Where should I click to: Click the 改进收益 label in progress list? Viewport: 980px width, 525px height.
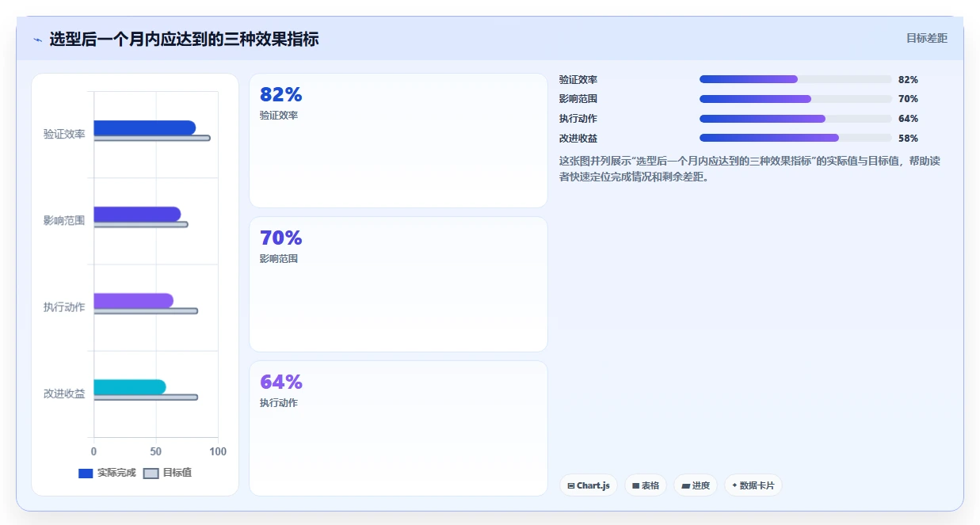tap(578, 138)
